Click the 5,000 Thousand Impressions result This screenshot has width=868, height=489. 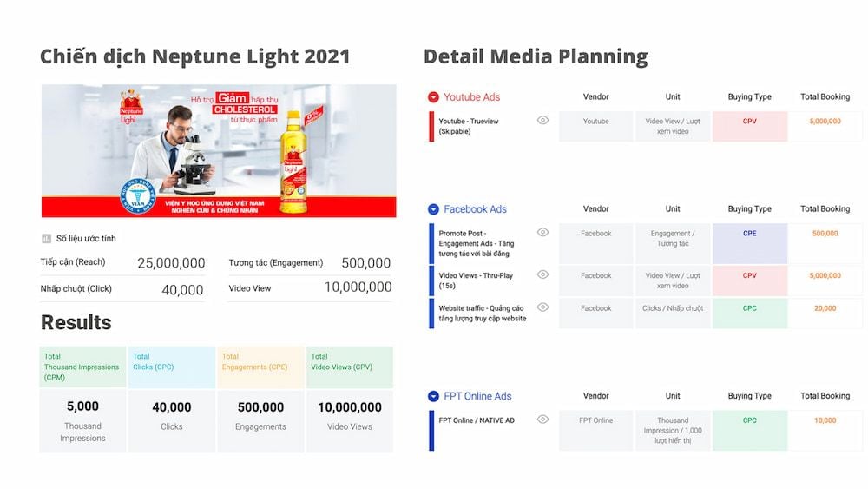pyautogui.click(x=82, y=421)
